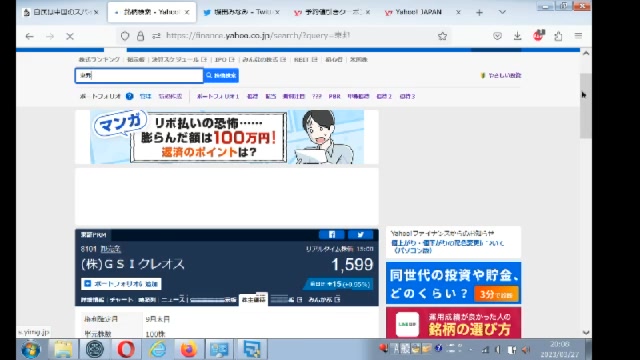Screen dimensions: 640x360
Task: Click the padlock site security icon
Action: (x=140, y=36)
